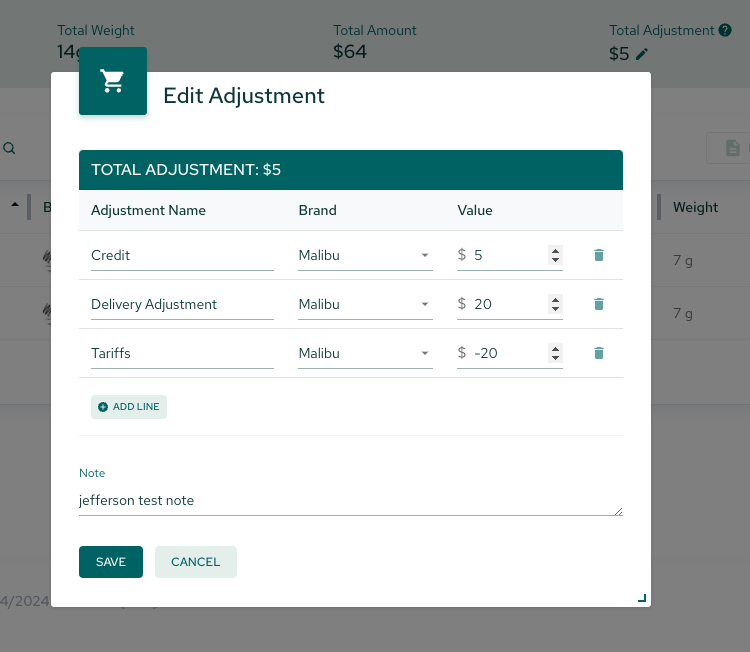The image size is (750, 652).
Task: Increase Credit value with up stepper arrow
Action: pyautogui.click(x=555, y=251)
